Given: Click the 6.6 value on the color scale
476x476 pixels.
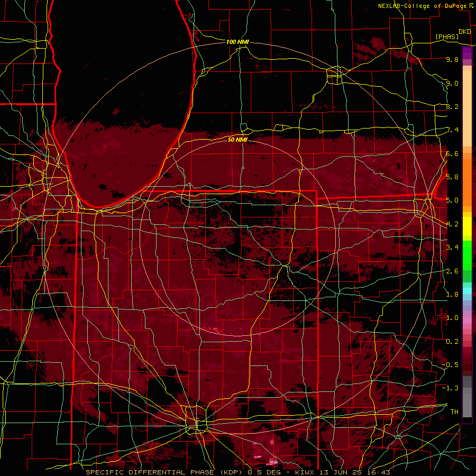Looking at the screenshot, I should pos(452,153).
